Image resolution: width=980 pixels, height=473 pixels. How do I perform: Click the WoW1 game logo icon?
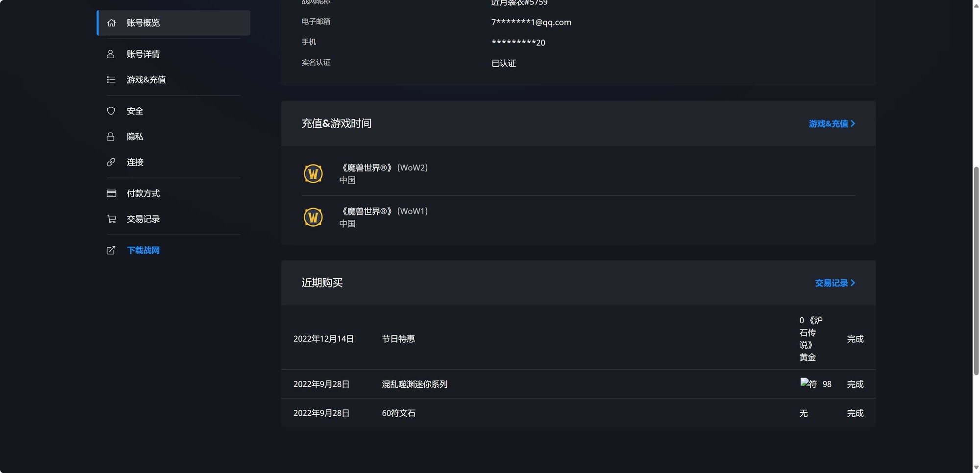pos(313,217)
